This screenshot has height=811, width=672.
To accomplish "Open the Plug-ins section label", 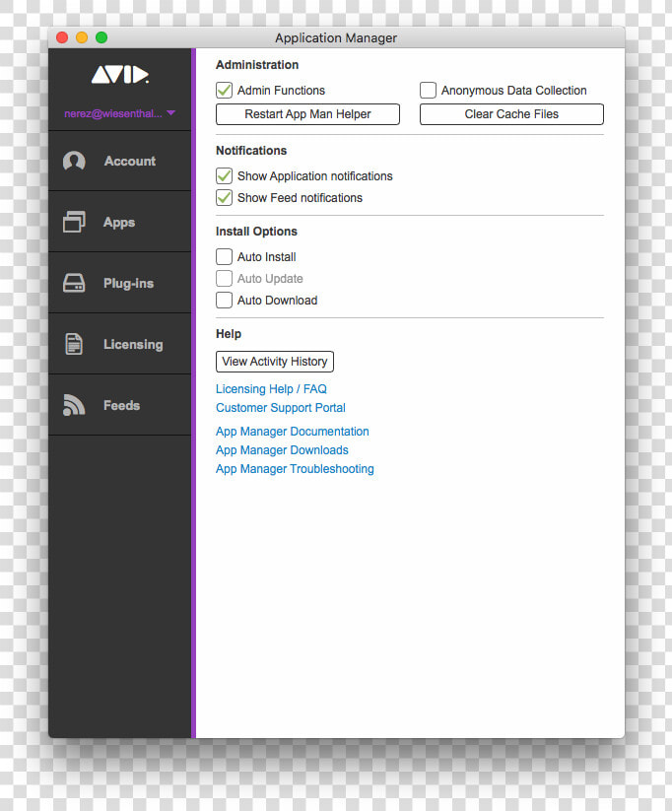I will point(128,284).
